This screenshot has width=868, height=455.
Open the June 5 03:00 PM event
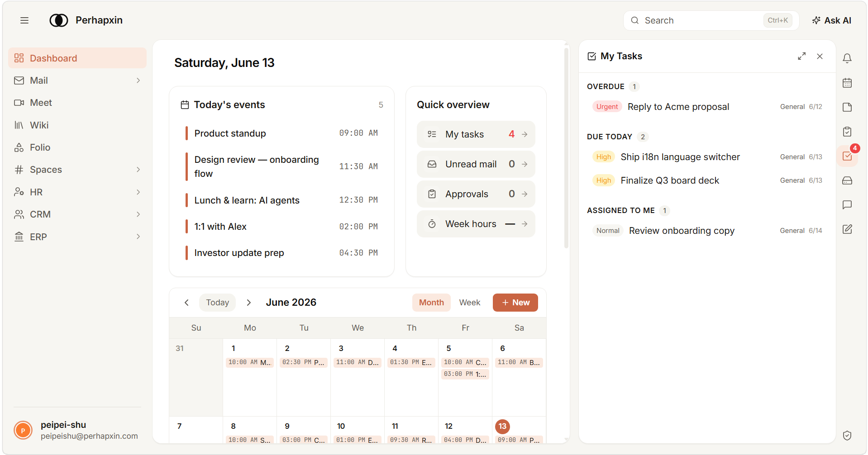(x=465, y=374)
